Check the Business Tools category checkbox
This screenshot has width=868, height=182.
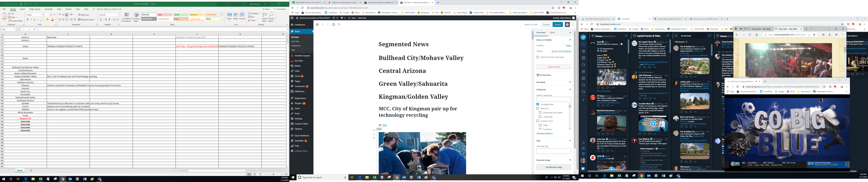tap(538, 121)
